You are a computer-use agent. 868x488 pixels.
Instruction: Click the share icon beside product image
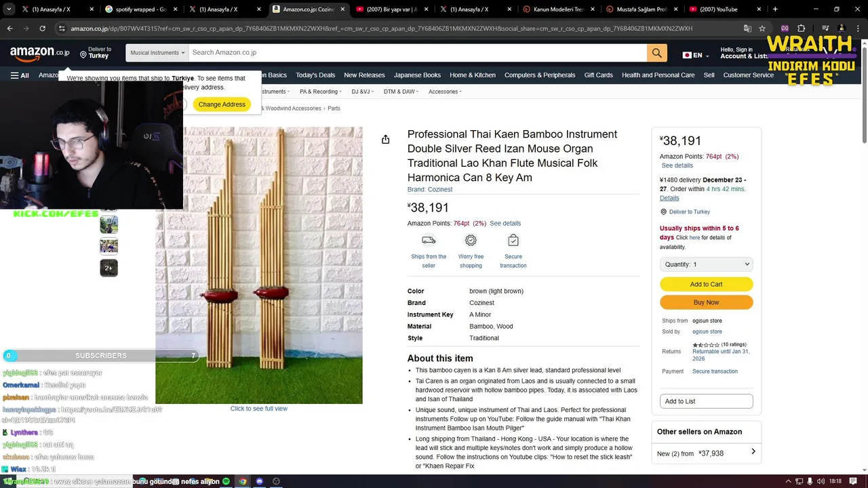pos(385,139)
